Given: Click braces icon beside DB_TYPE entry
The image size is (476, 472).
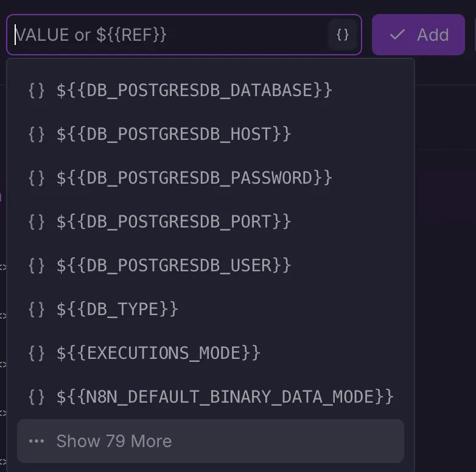Looking at the screenshot, I should pos(37,309).
